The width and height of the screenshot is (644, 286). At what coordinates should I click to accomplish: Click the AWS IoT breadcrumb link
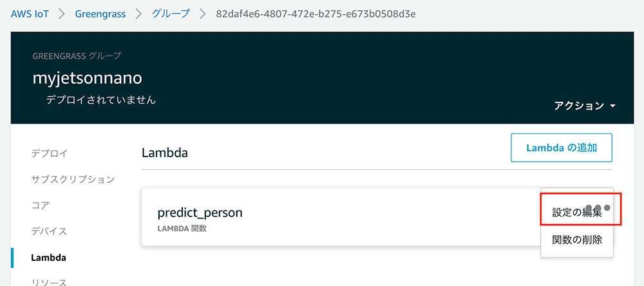click(x=30, y=14)
